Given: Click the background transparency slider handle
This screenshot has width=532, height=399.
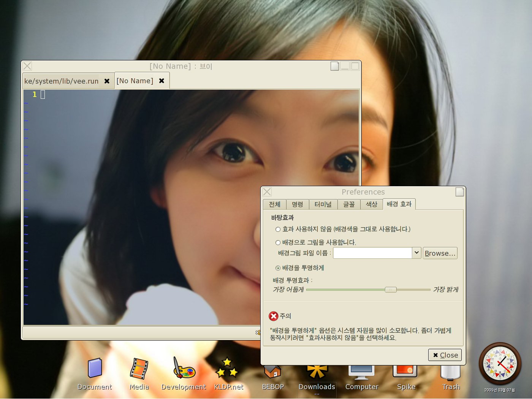Looking at the screenshot, I should (391, 290).
